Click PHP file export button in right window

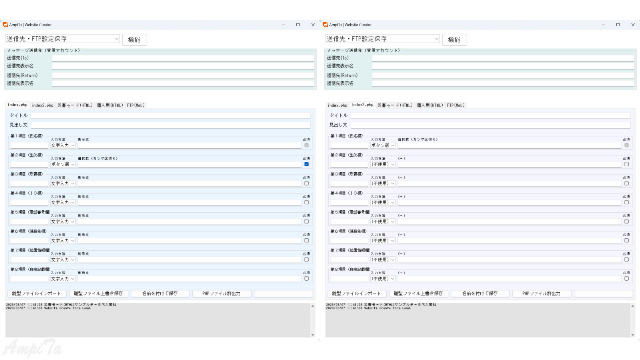[x=542, y=293]
